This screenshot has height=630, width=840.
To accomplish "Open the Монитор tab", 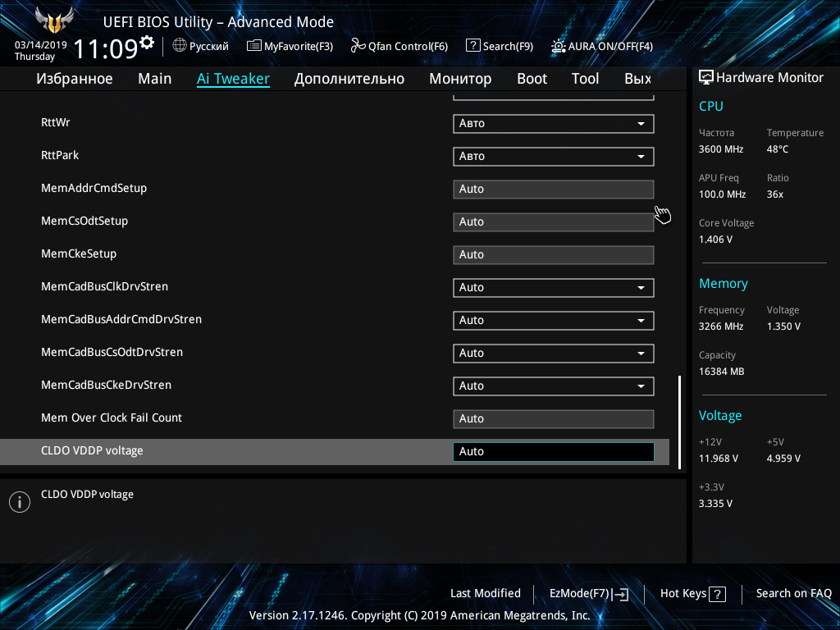I will tap(460, 79).
